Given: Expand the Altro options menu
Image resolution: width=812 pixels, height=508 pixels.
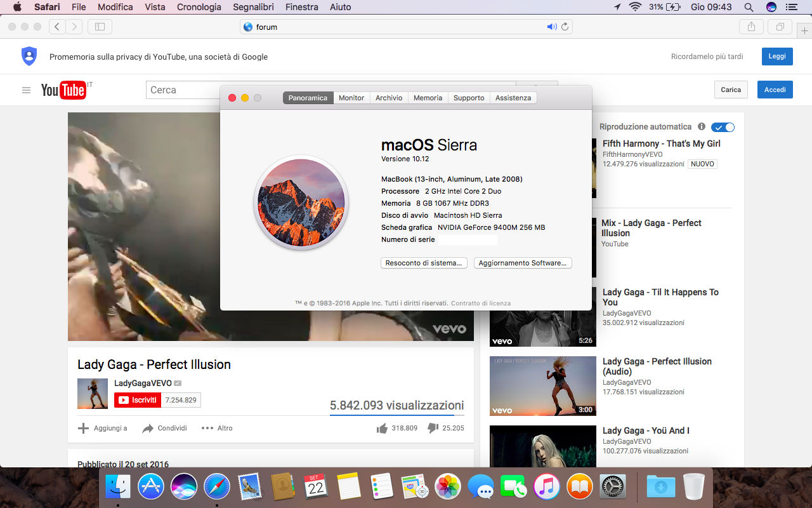Looking at the screenshot, I should [217, 428].
